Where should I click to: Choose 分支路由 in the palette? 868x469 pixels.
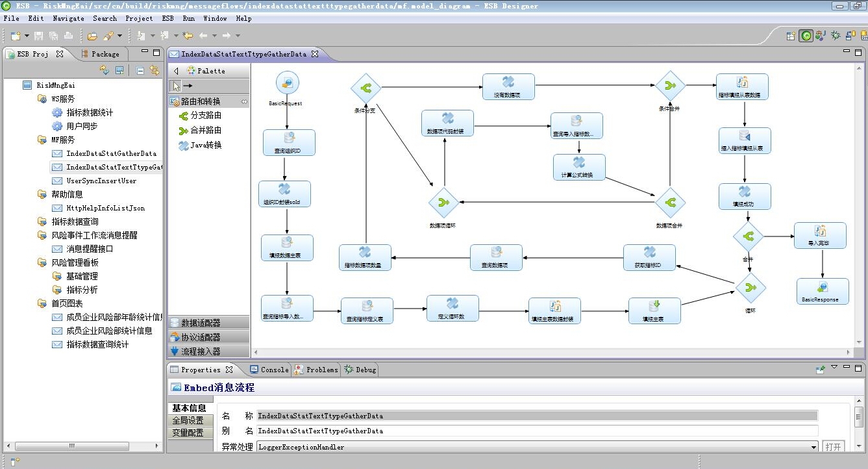pos(200,115)
